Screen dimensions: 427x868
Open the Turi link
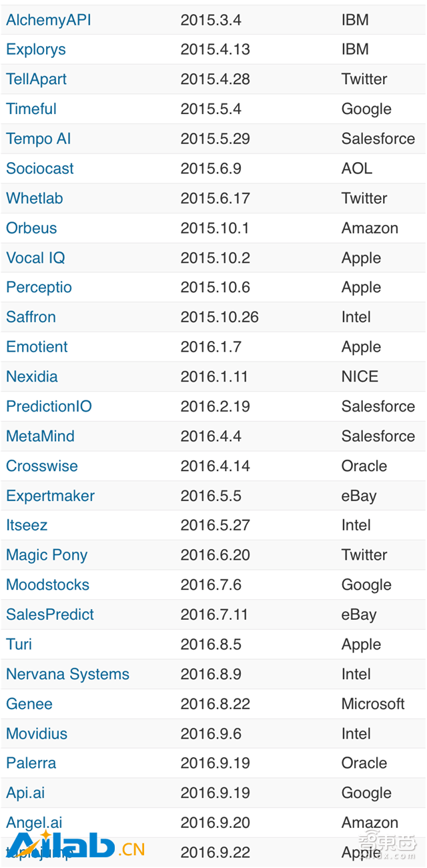tap(19, 644)
